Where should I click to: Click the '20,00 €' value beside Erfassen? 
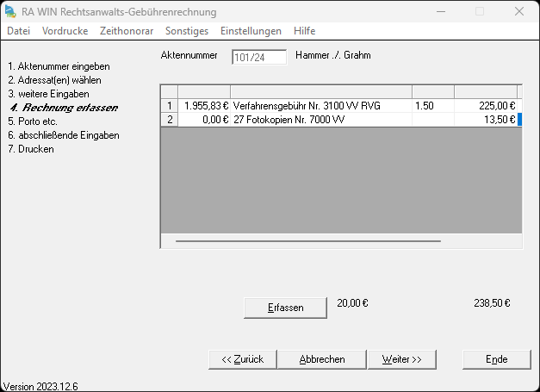[x=352, y=303]
